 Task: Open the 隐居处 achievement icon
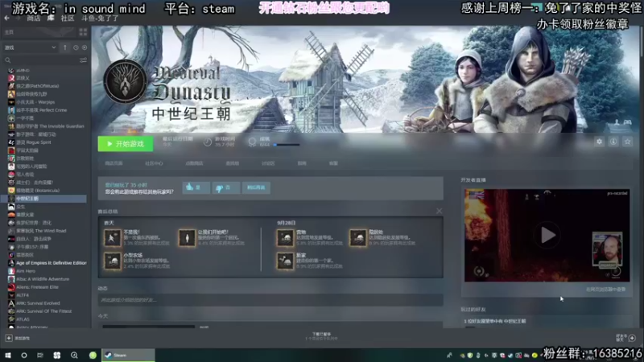(357, 237)
